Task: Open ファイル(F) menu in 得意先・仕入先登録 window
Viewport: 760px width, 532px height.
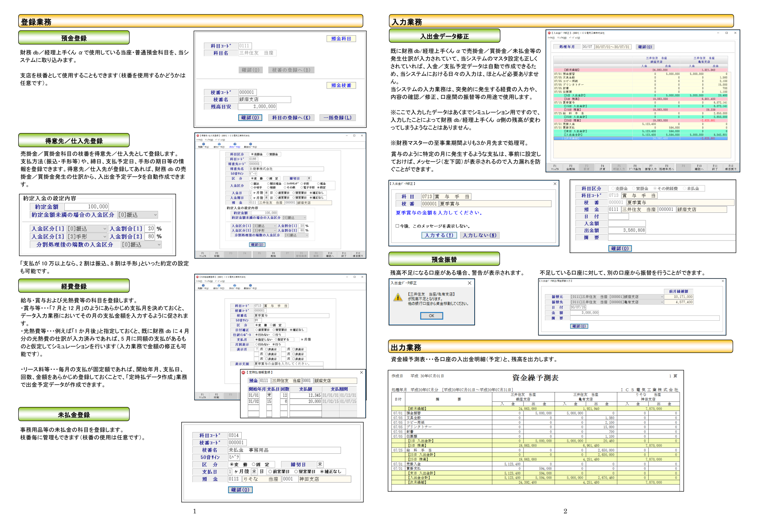Action: 199,139
